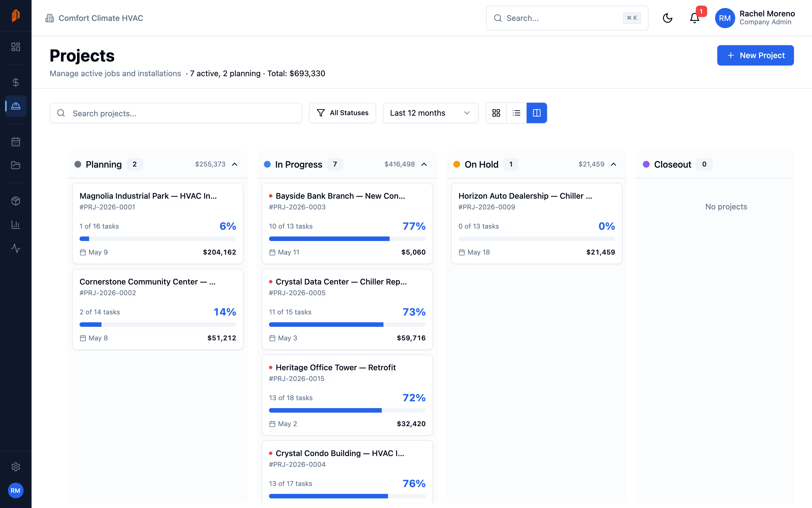The width and height of the screenshot is (812, 508).
Task: Click the '13 of 18 tasks' label
Action: [x=291, y=398]
